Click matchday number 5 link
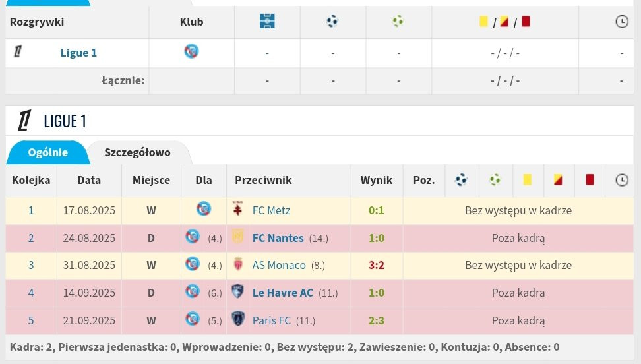The width and height of the screenshot is (641, 364). click(31, 320)
